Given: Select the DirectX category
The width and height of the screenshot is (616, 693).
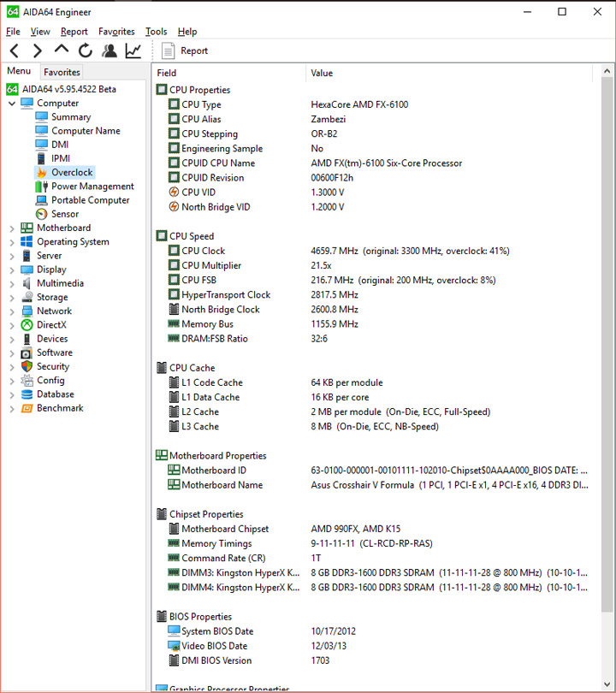Looking at the screenshot, I should [x=51, y=325].
